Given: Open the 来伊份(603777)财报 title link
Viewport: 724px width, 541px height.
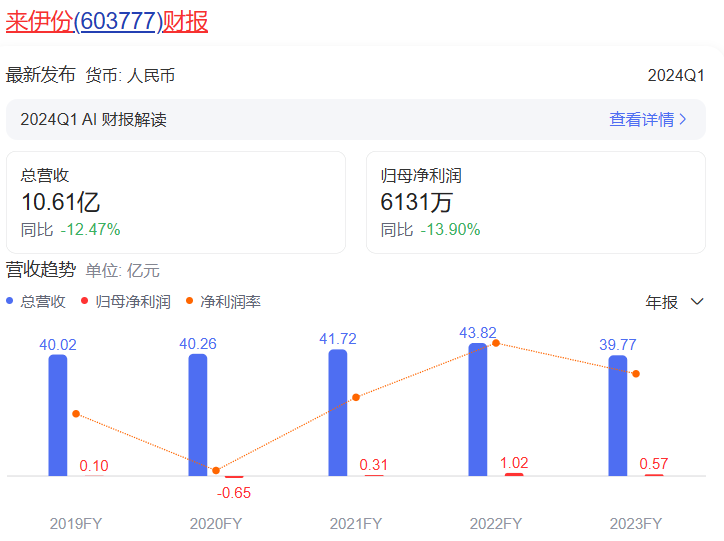Looking at the screenshot, I should coord(107,22).
